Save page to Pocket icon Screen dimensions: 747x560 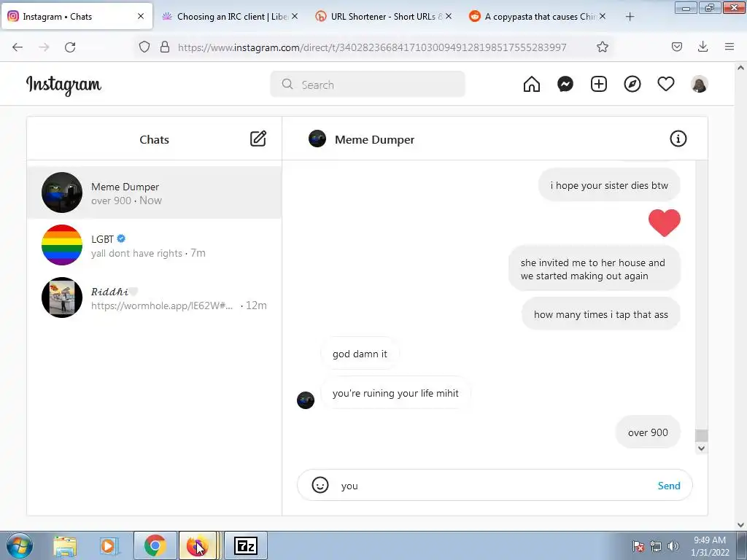point(676,47)
